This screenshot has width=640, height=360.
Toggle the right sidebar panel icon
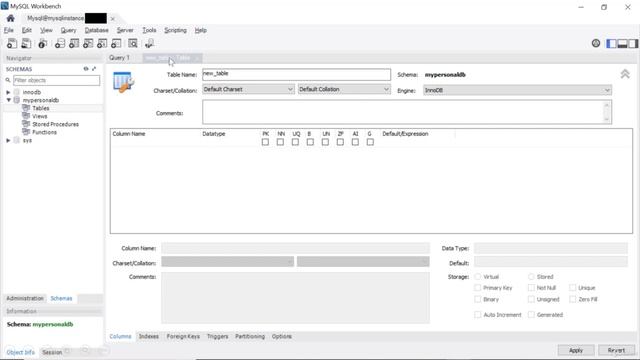pos(633,44)
